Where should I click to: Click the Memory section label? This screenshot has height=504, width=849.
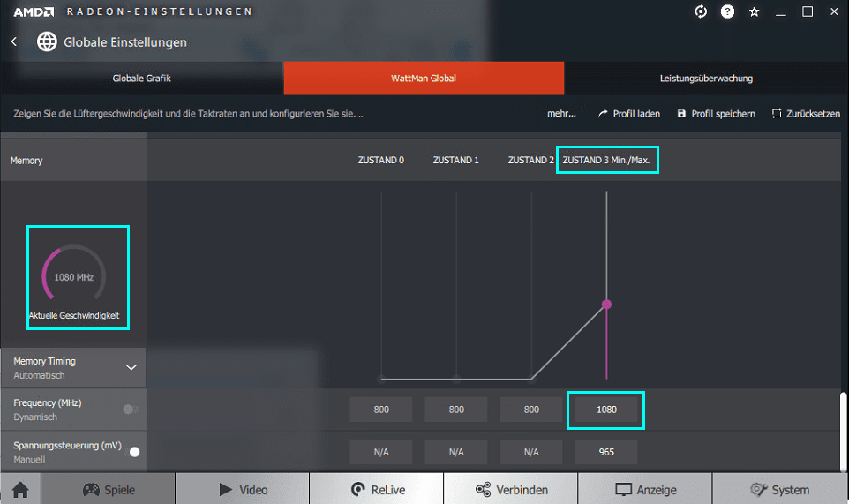[26, 161]
